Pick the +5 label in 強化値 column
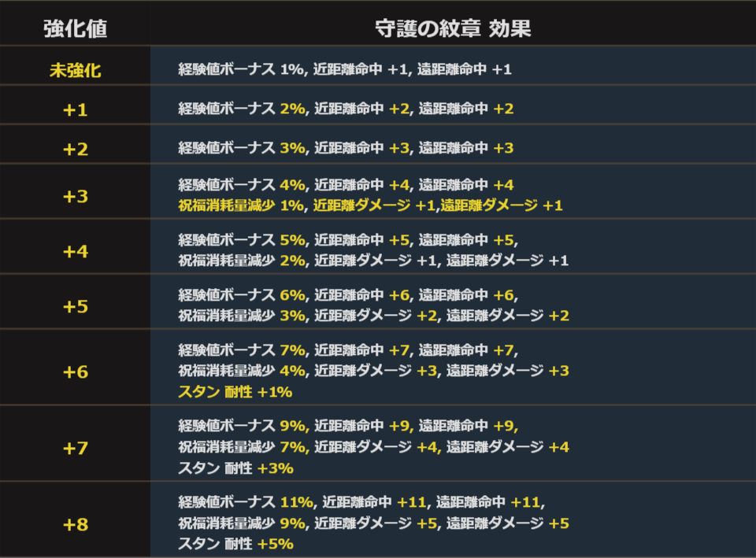Screen dimensions: 756x558 point(75,306)
